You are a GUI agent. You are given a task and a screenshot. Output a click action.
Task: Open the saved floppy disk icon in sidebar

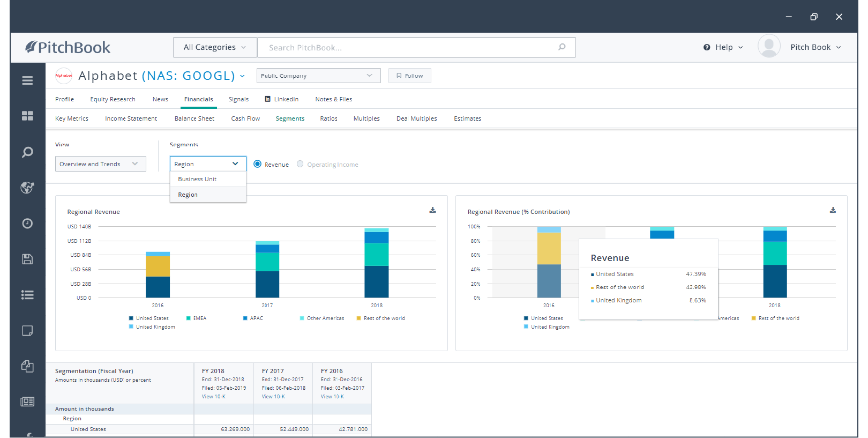27,259
